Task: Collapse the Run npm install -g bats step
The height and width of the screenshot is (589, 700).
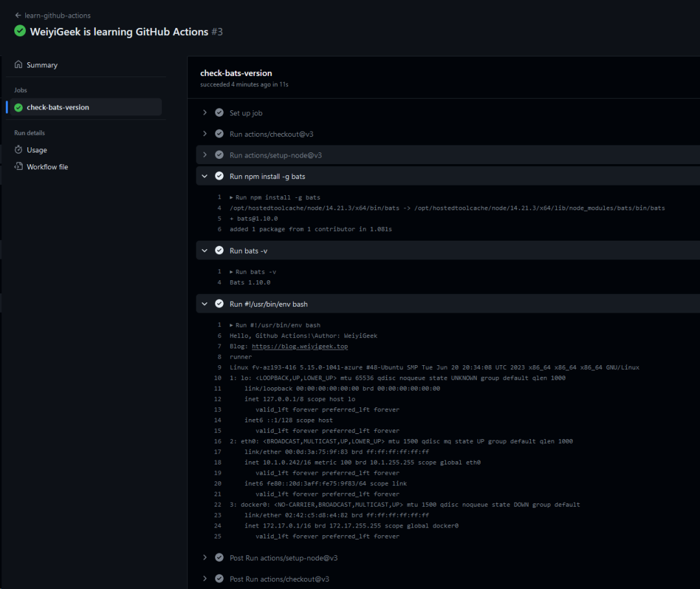Action: tap(205, 176)
